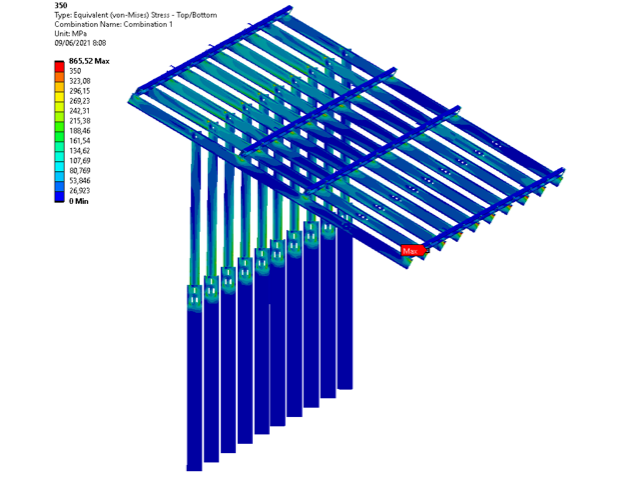This screenshot has width=640, height=480.
Task: Pick the orange band beside 323,08
Action: click(60, 77)
